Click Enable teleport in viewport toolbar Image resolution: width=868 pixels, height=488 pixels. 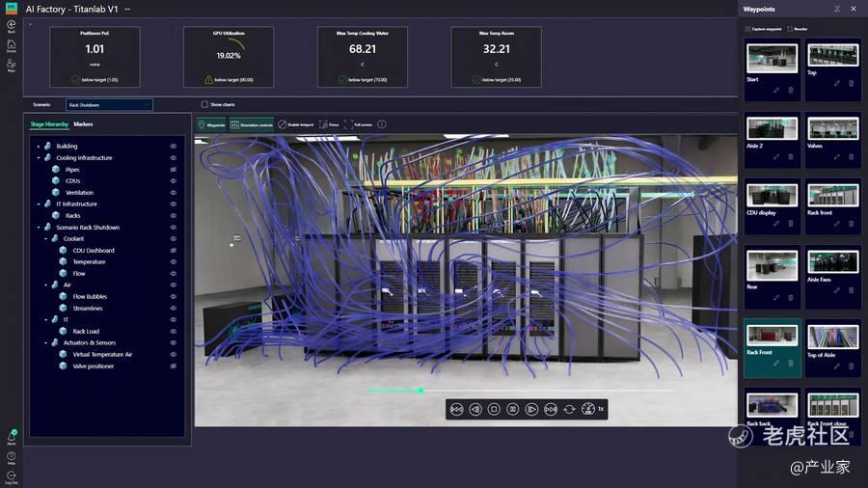pyautogui.click(x=296, y=124)
